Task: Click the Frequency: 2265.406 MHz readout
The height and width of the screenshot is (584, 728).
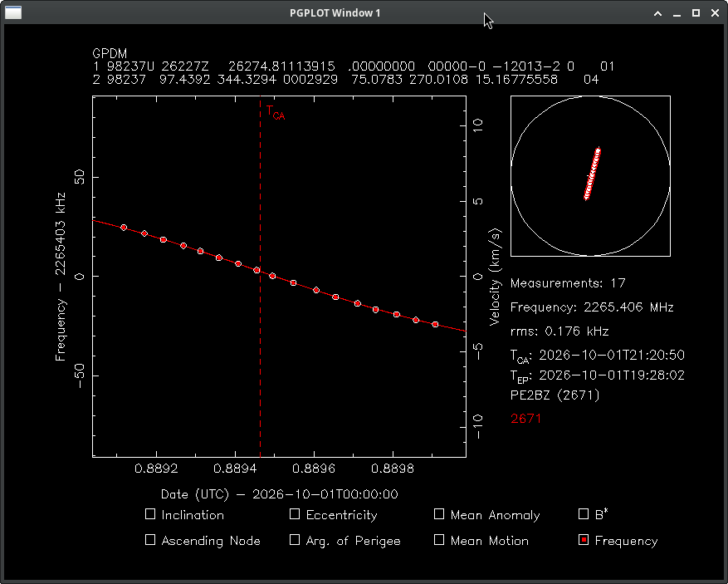Action: pos(592,307)
